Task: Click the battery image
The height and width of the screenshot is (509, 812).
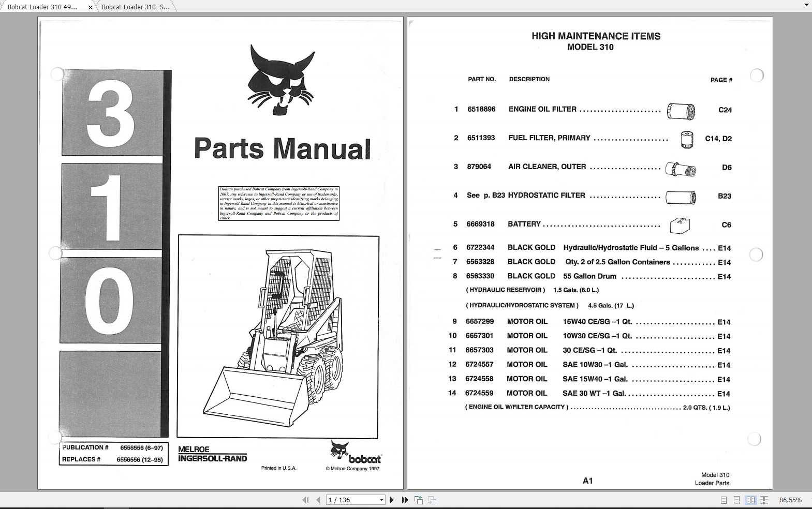Action: pyautogui.click(x=680, y=226)
